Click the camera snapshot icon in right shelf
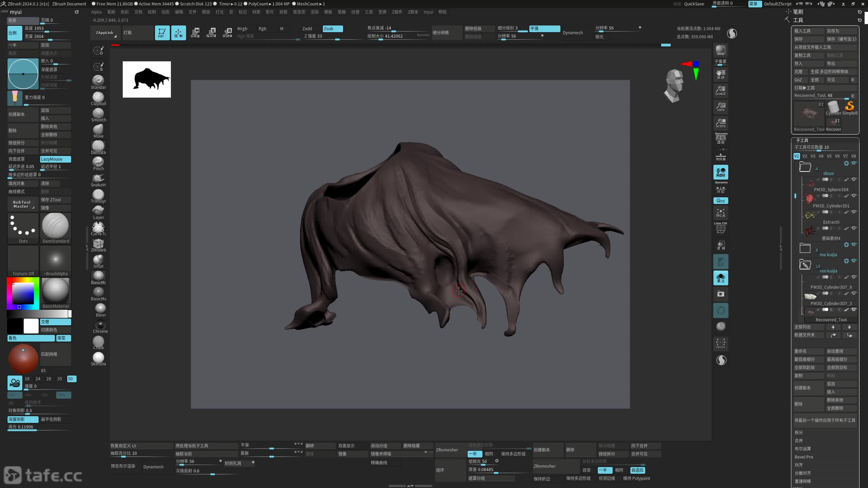The image size is (868, 488). [721, 294]
